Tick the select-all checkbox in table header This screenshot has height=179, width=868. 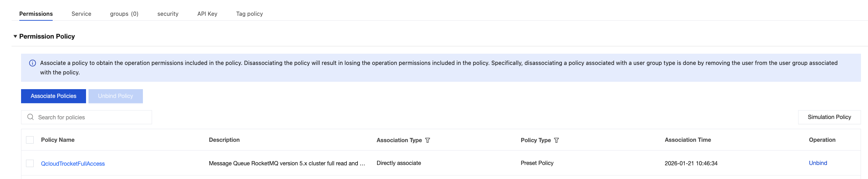click(30, 140)
